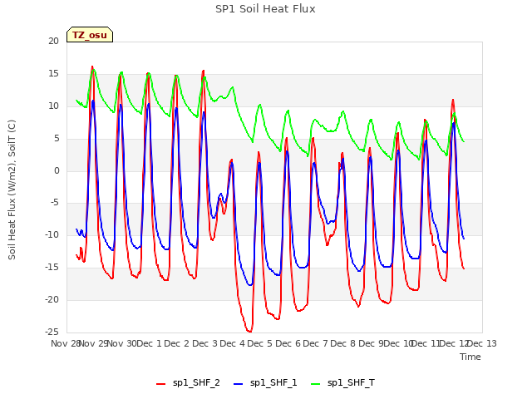Click the Dec 4 x-axis tick label

(x=233, y=343)
